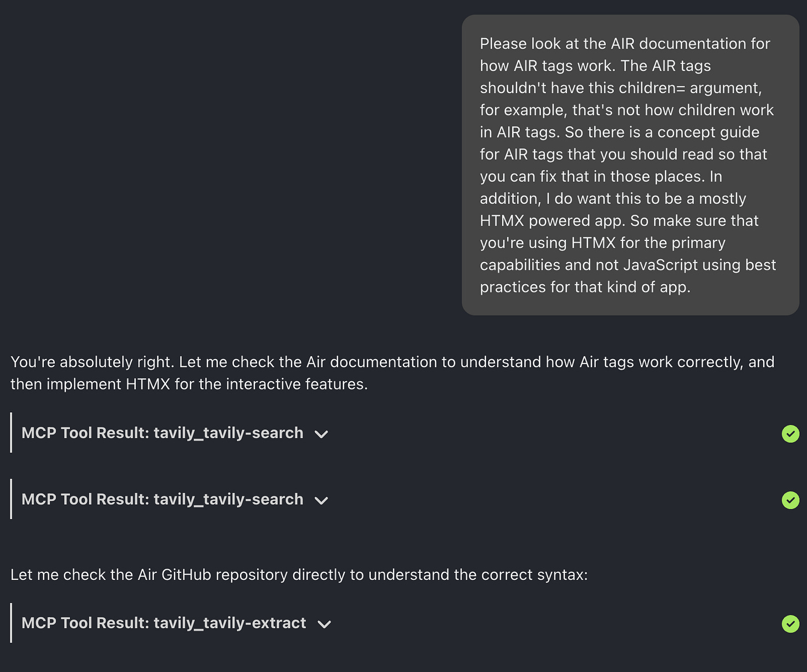Click the chevron on the second search result header

(x=321, y=501)
